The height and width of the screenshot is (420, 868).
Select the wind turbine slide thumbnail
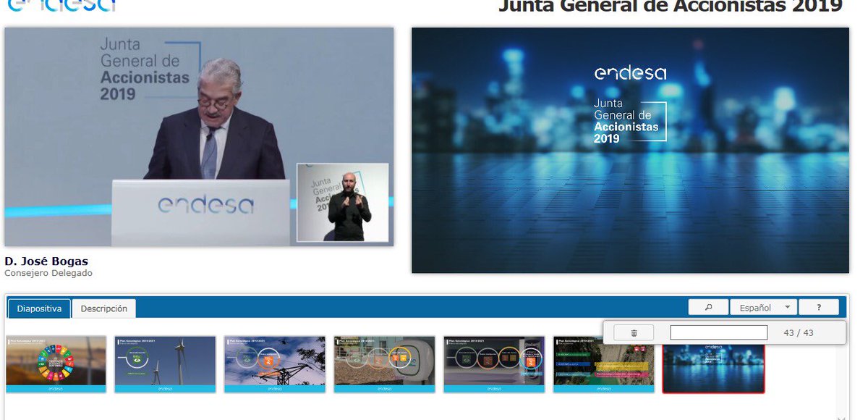point(164,365)
